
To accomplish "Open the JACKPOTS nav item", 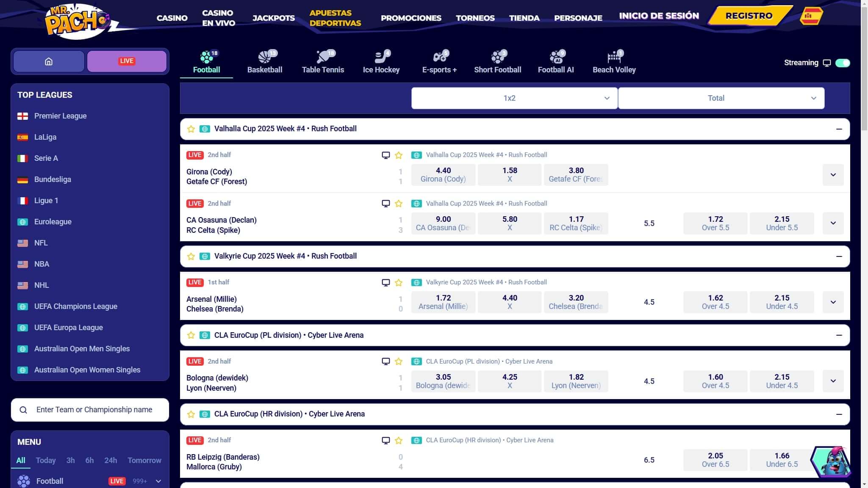I will click(274, 18).
